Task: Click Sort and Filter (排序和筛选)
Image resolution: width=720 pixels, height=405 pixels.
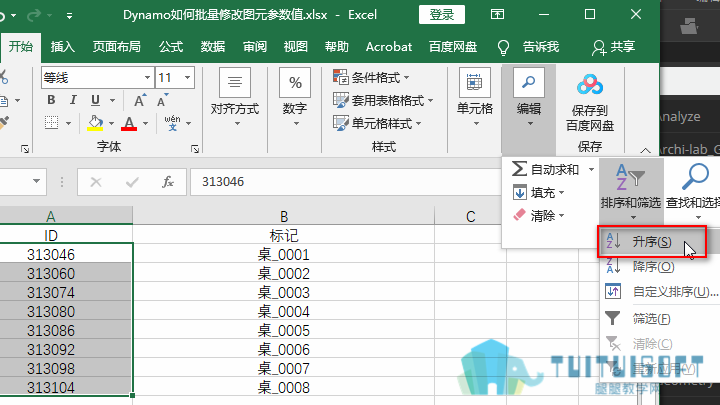Action: (x=631, y=191)
